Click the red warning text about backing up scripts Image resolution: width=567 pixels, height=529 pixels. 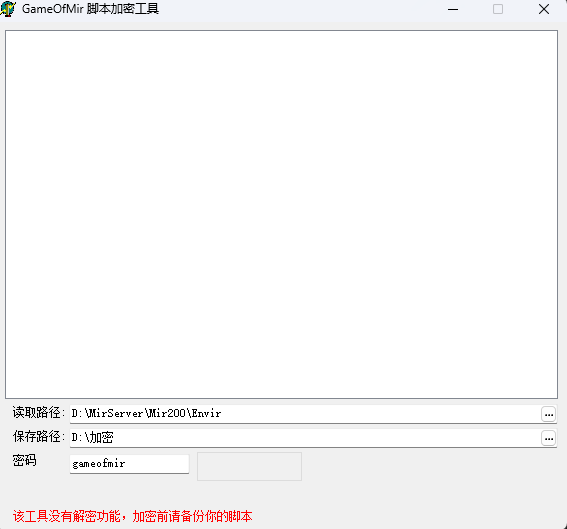pyautogui.click(x=132, y=516)
